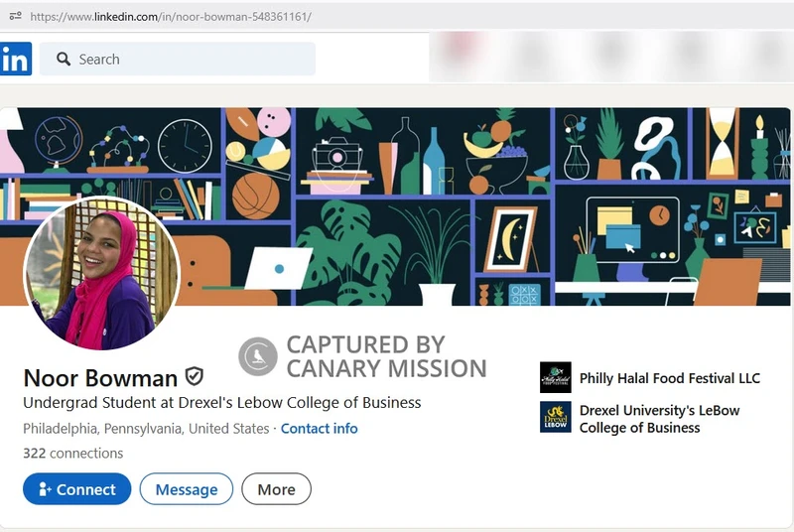Select the browser URL address text
Screen dimensions: 794x532
click(171, 17)
